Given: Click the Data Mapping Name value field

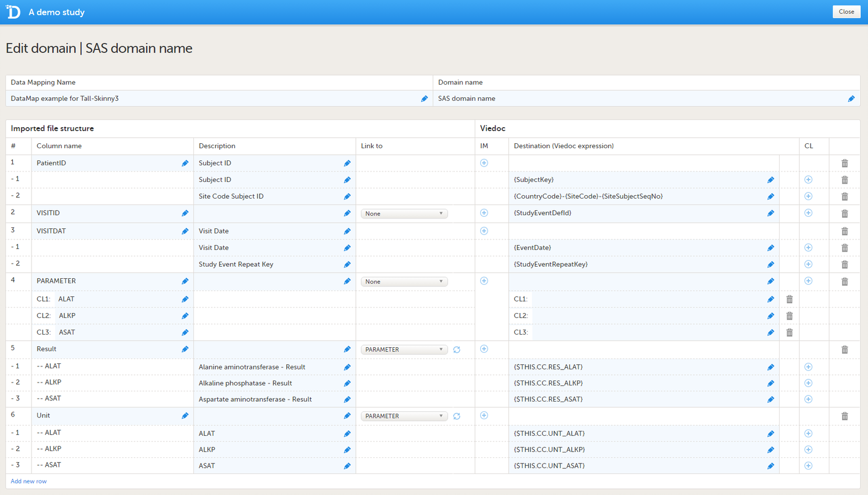Looking at the screenshot, I should click(213, 98).
